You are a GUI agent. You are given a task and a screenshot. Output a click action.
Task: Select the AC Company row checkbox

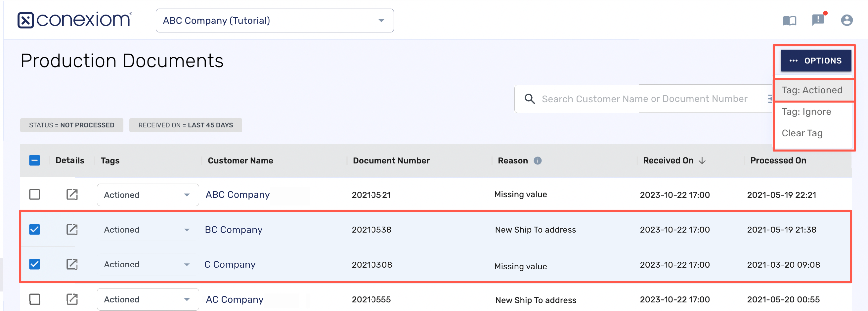click(34, 299)
